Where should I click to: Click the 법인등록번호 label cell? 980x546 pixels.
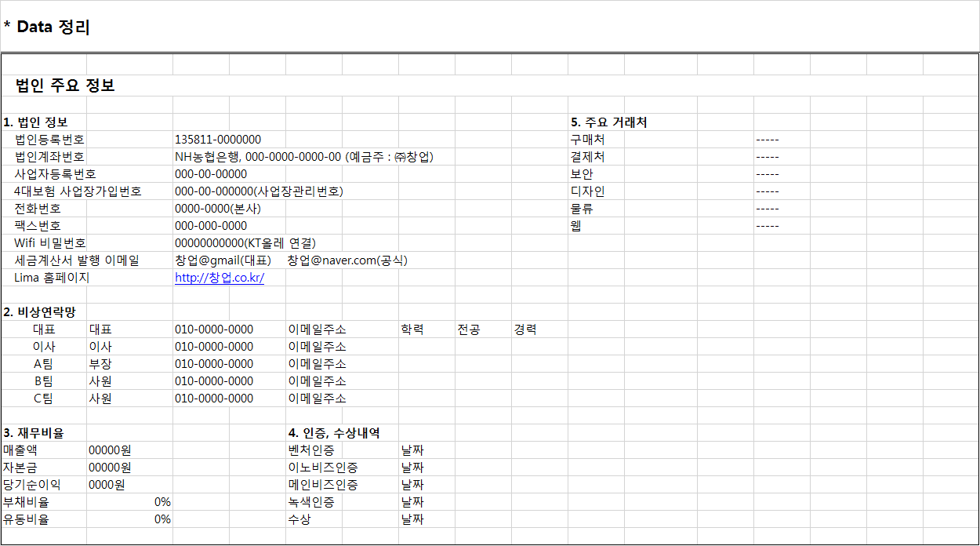(x=47, y=139)
